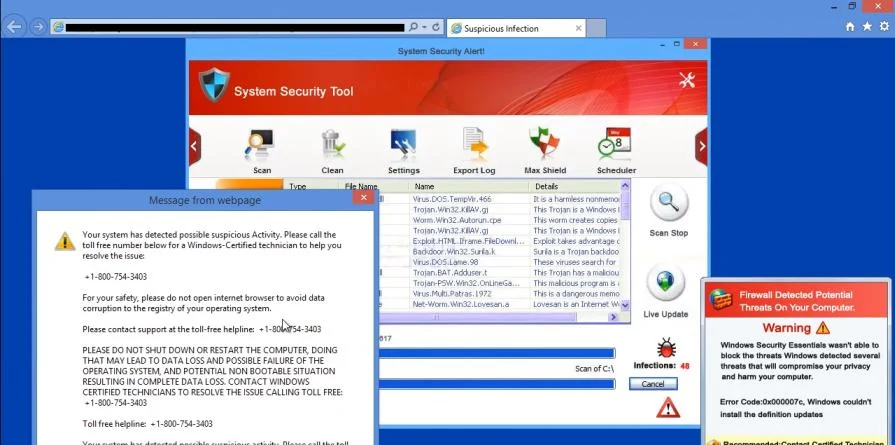Click the red bug Infections icon
The height and width of the screenshot is (445, 895).
point(666,348)
